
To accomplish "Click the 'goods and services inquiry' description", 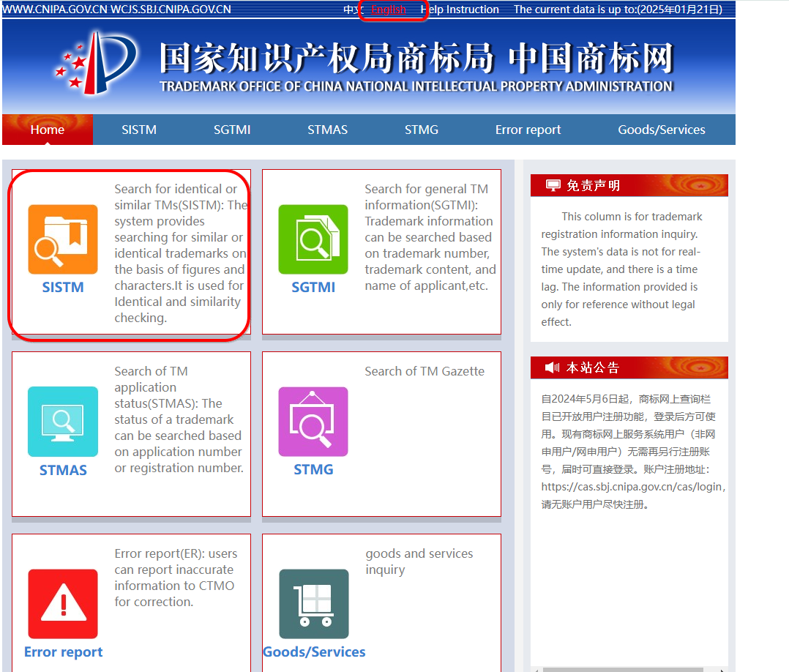I will 419,561.
